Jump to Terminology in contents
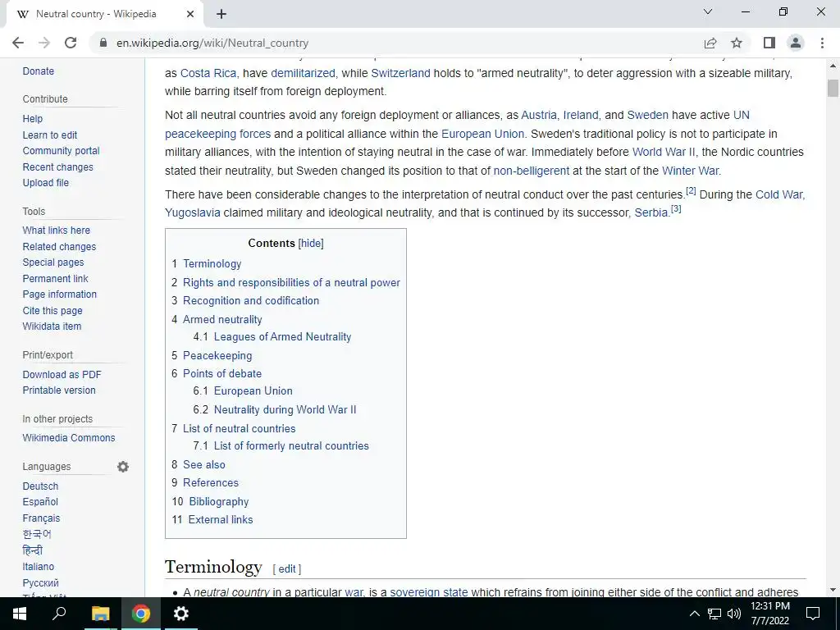The width and height of the screenshot is (840, 630). click(x=212, y=263)
